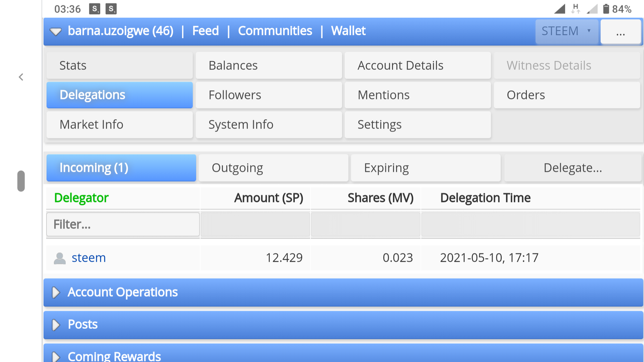Open the Witness Details tab
The image size is (644, 362).
click(568, 65)
